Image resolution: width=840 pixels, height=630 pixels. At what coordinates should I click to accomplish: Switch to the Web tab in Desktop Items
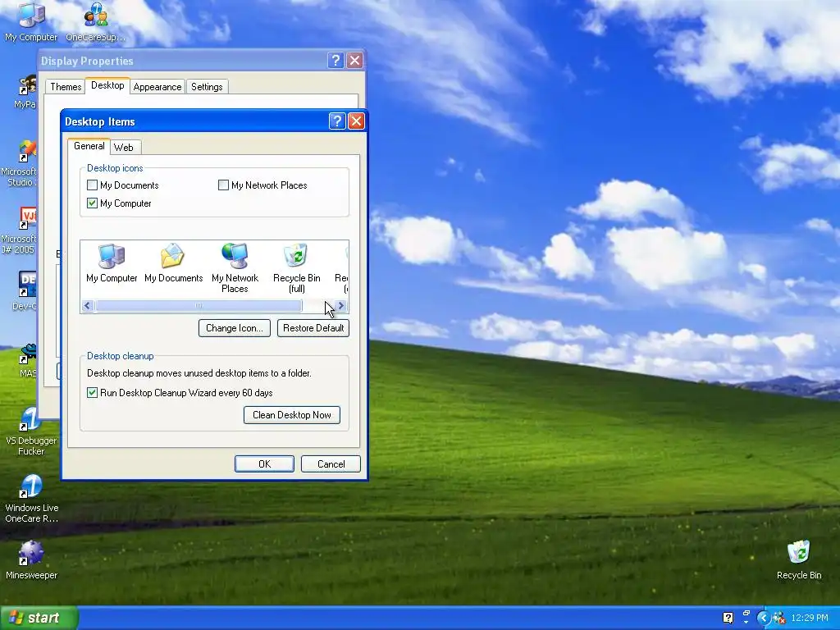coord(124,148)
